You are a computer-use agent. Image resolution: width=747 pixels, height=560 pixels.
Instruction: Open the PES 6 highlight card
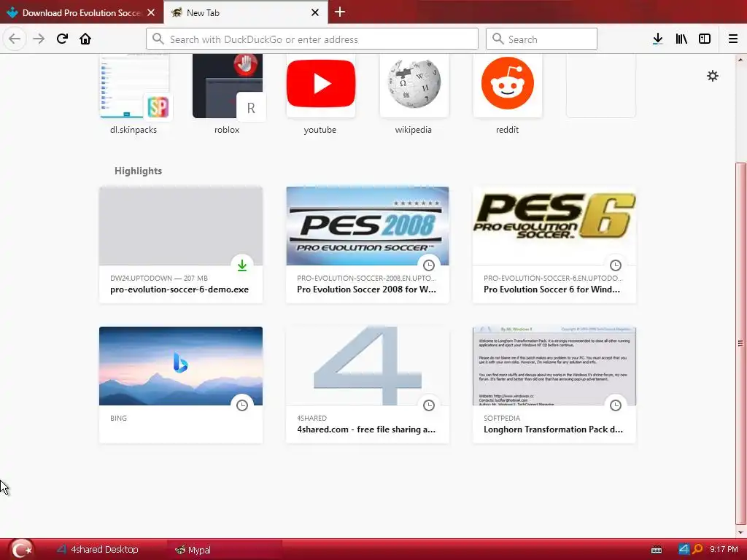(x=554, y=245)
